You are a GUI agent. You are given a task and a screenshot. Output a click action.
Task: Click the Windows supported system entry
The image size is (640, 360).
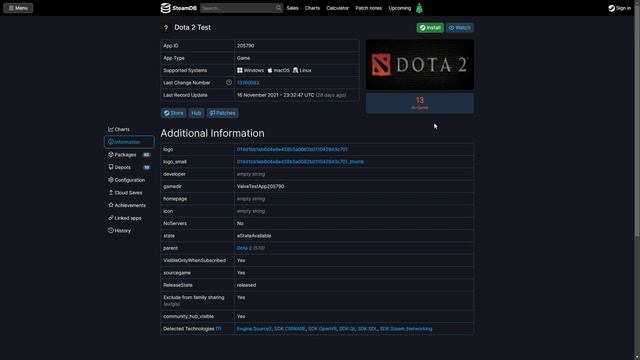[251, 70]
